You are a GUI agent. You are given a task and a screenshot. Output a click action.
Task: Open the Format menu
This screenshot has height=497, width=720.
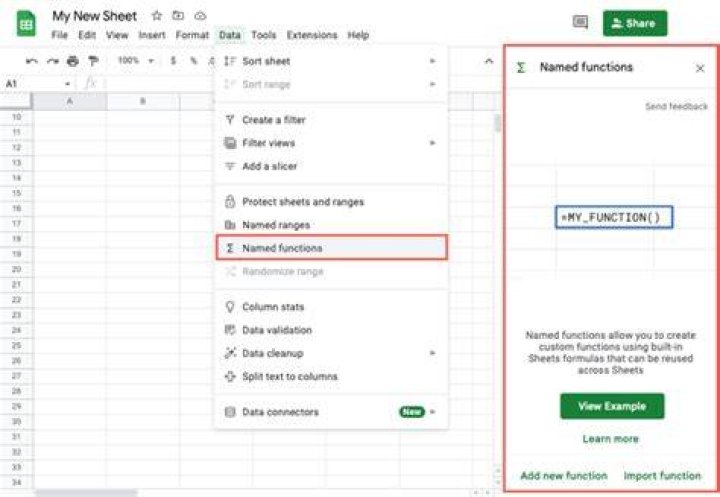pyautogui.click(x=192, y=35)
